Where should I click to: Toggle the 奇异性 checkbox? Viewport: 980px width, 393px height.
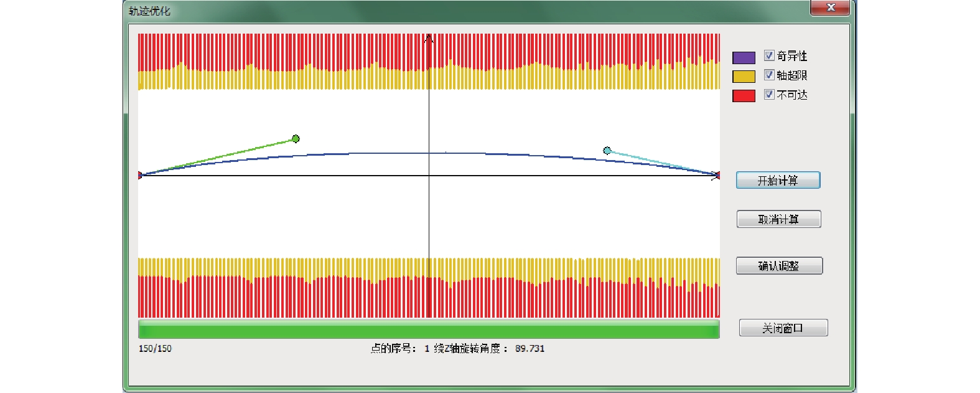(x=769, y=55)
